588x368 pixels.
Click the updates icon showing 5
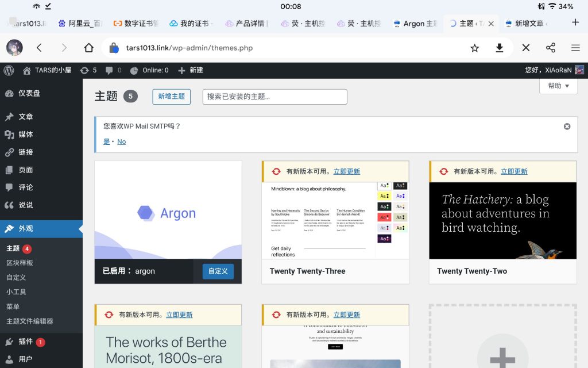pyautogui.click(x=88, y=70)
